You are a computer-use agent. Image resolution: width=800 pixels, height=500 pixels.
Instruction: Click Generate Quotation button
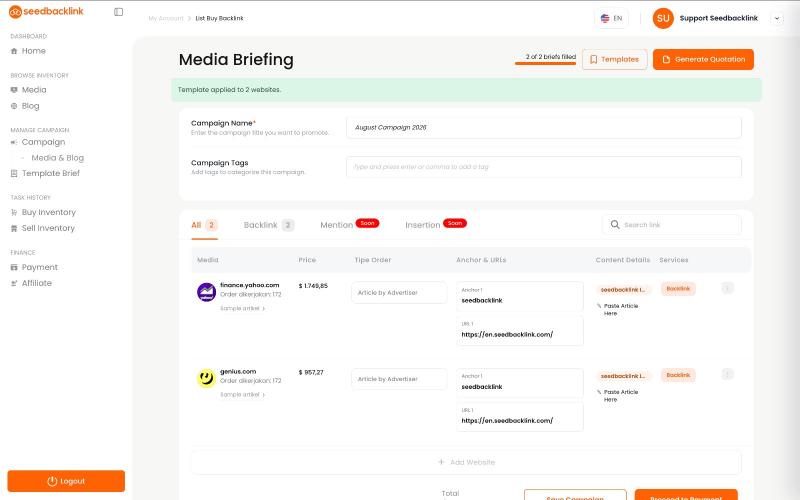703,59
